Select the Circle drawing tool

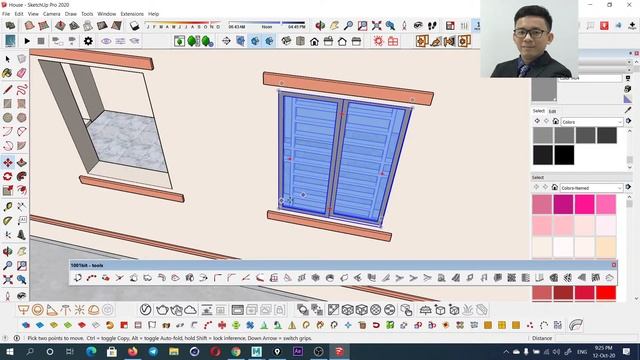tap(7, 118)
